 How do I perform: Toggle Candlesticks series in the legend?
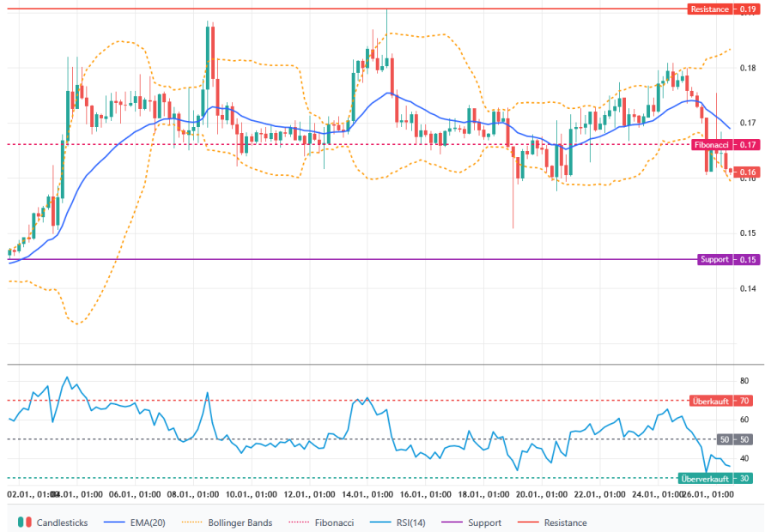pos(60,522)
